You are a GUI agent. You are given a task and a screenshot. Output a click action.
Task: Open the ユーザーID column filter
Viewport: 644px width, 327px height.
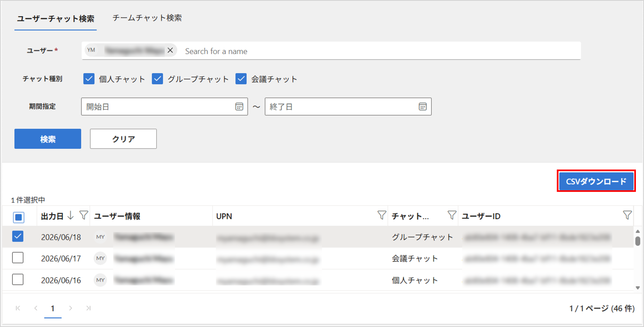click(x=627, y=215)
